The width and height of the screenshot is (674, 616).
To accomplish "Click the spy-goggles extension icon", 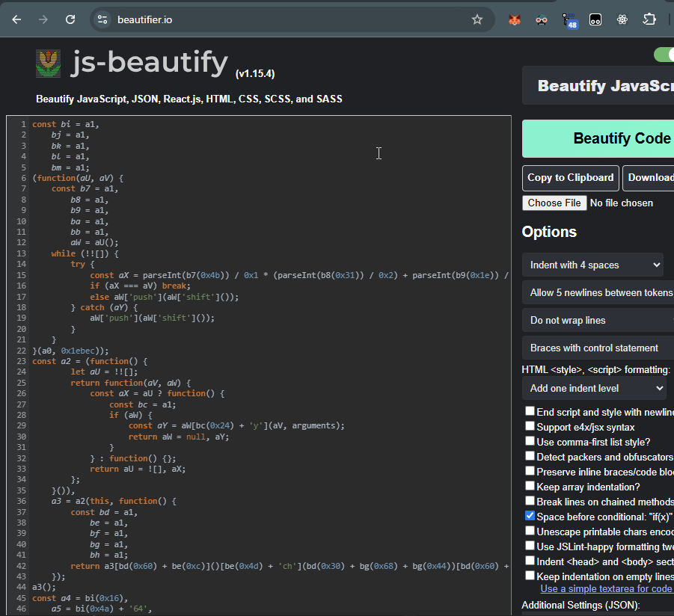I will (542, 19).
